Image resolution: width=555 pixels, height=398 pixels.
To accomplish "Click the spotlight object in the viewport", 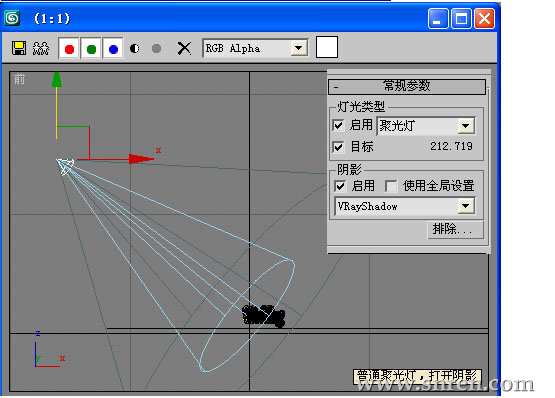I will pyautogui.click(x=65, y=166).
